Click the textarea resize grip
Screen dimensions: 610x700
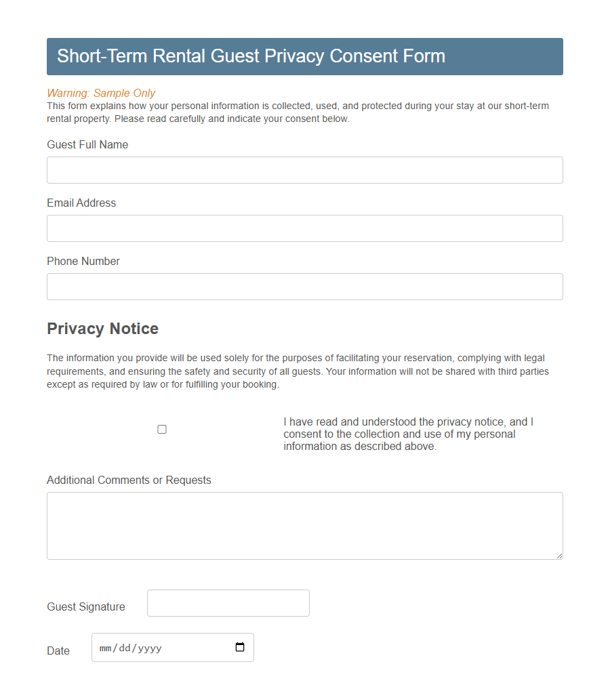click(x=560, y=556)
